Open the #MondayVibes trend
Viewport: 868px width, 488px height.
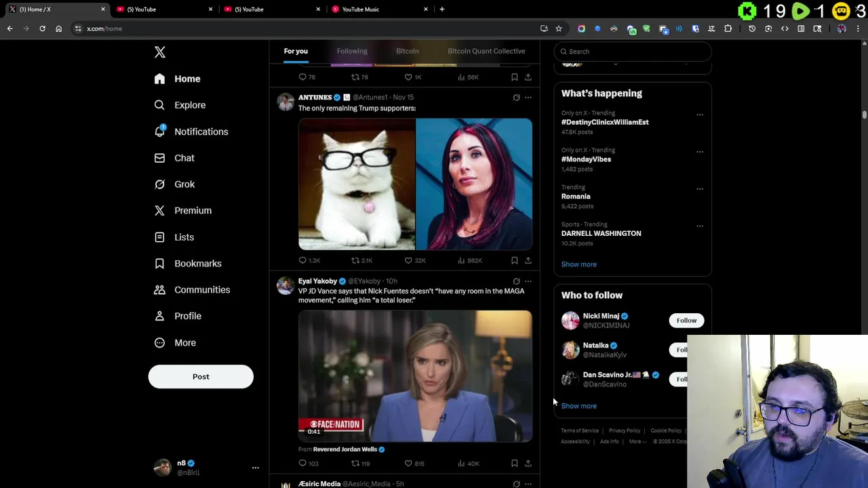pyautogui.click(x=586, y=159)
